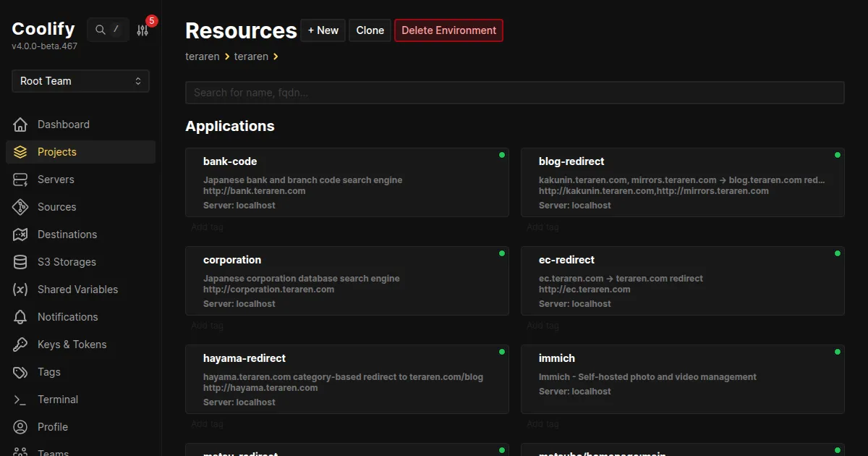This screenshot has width=868, height=456.
Task: Expand the project chevron after first teraren
Action: 227,56
